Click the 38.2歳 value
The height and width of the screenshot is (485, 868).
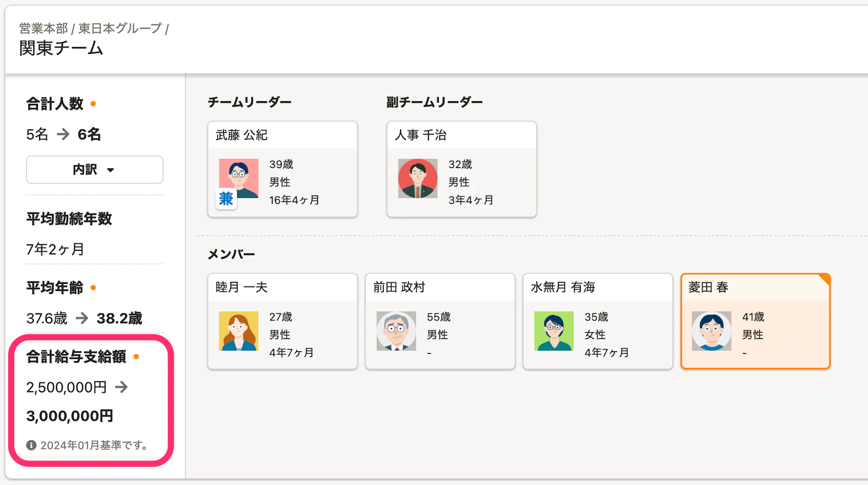tap(120, 318)
